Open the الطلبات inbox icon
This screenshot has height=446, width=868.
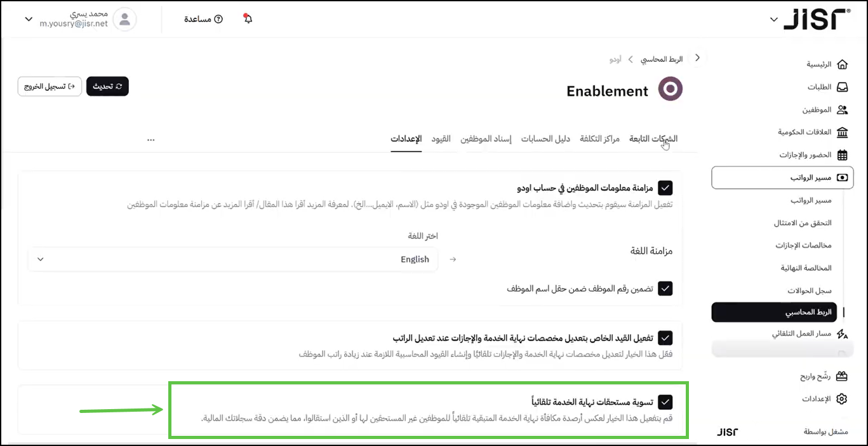[x=842, y=87]
